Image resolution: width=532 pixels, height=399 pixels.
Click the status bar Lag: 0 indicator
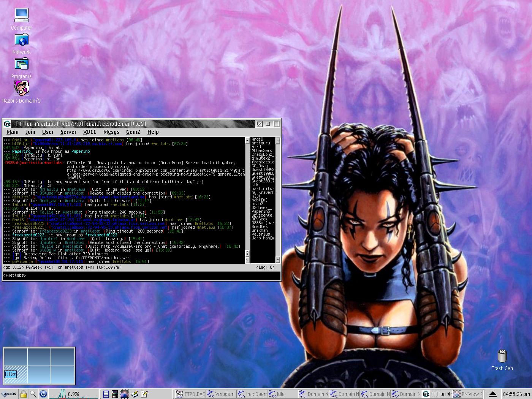pyautogui.click(x=265, y=267)
